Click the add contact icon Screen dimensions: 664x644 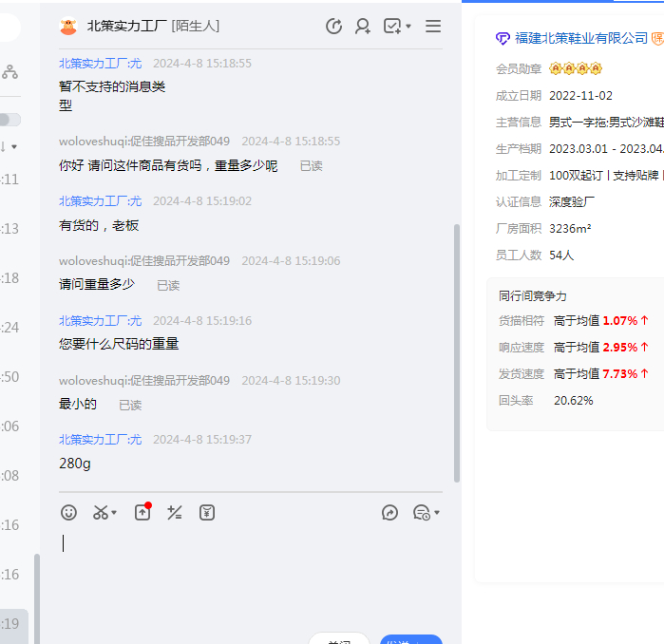coord(363,27)
